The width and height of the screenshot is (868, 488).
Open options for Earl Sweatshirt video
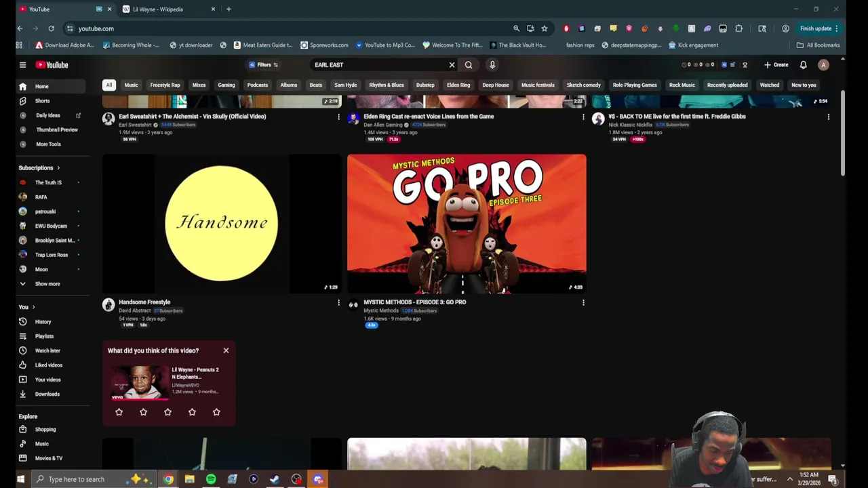tap(338, 117)
